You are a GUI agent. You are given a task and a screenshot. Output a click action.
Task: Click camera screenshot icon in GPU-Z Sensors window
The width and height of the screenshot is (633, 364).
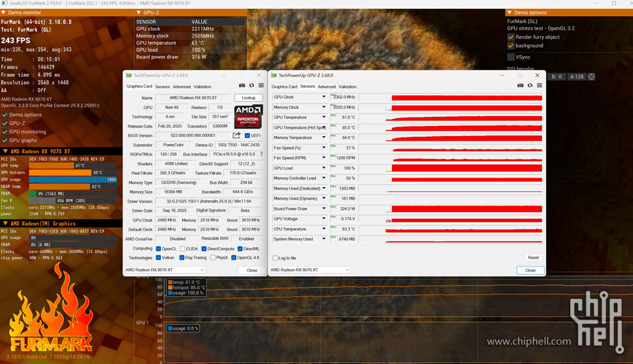click(521, 86)
